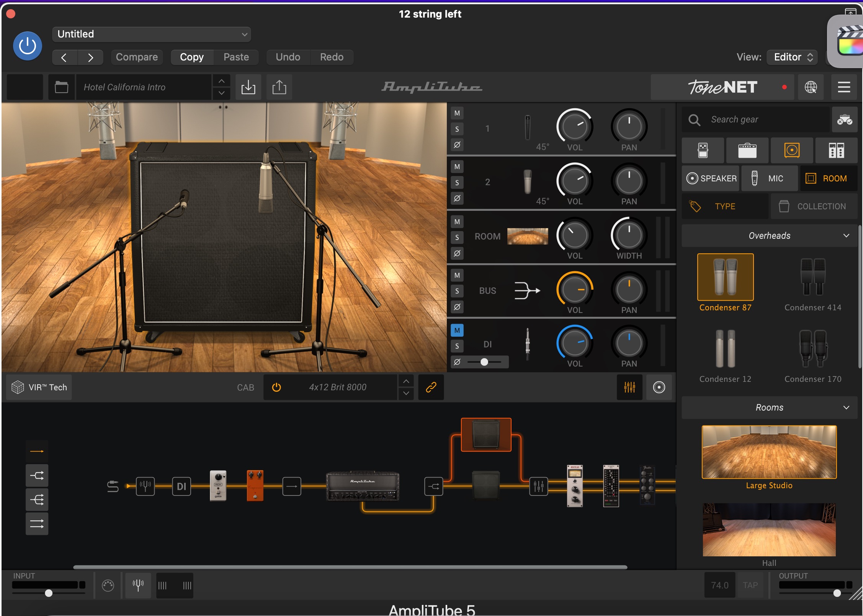Mute mic channel 2

coord(457,167)
